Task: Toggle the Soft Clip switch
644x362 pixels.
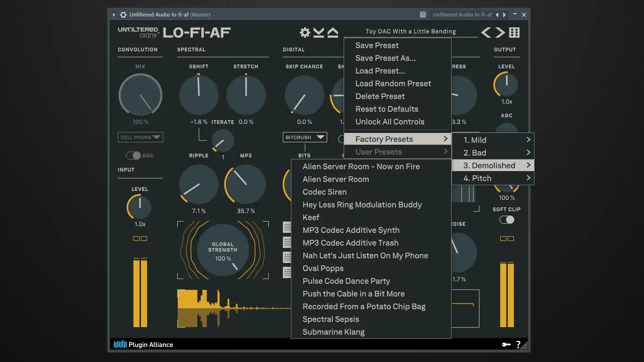Action: point(507,220)
